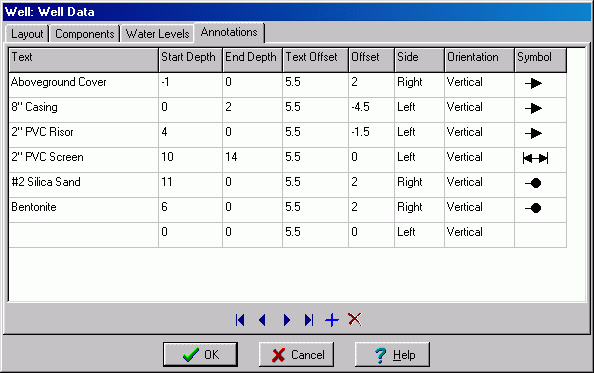594x373 pixels.
Task: Open the Components tab
Action: pyautogui.click(x=84, y=34)
